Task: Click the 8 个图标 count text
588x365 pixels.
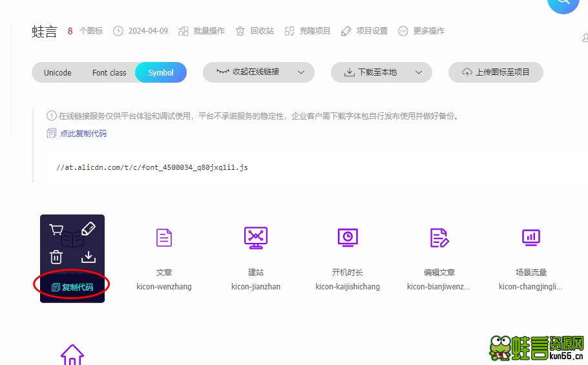Action: [x=85, y=31]
